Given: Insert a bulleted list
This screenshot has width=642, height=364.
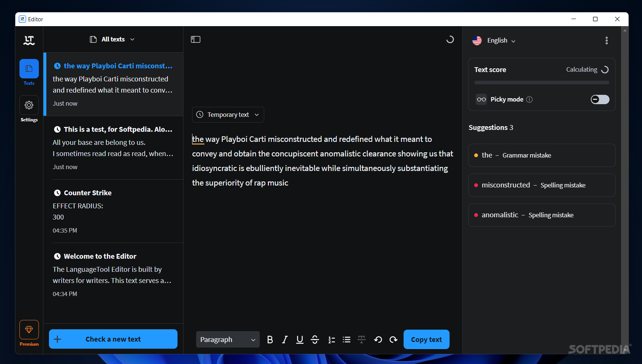Looking at the screenshot, I should [x=346, y=339].
